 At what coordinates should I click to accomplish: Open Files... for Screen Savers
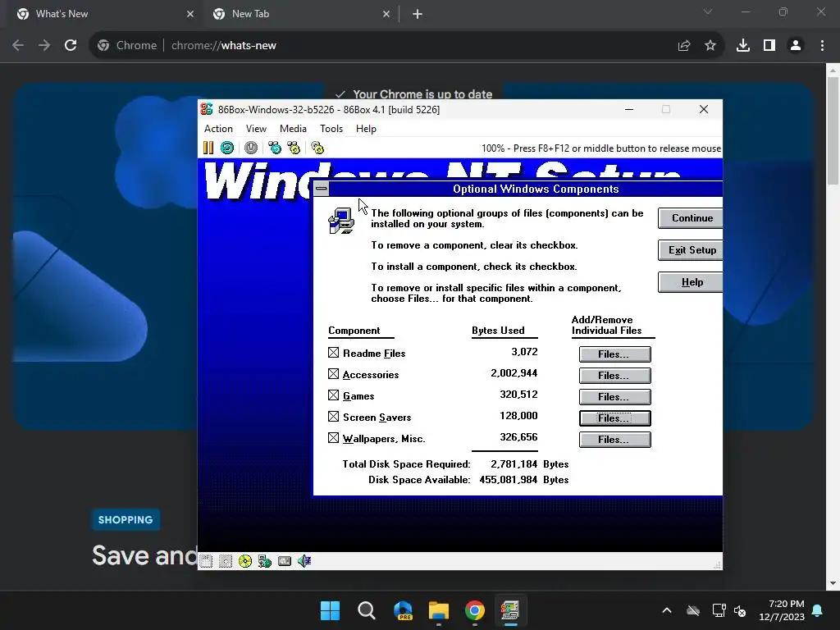coord(615,418)
